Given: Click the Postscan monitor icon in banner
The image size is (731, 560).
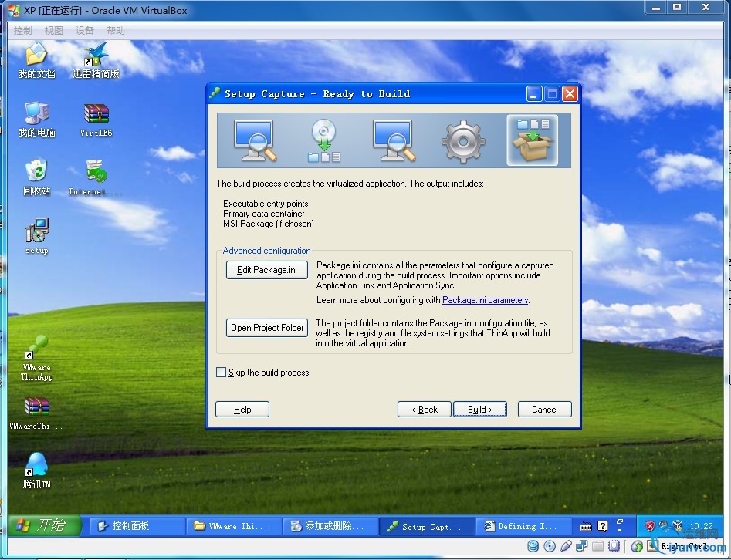Looking at the screenshot, I should tap(394, 140).
